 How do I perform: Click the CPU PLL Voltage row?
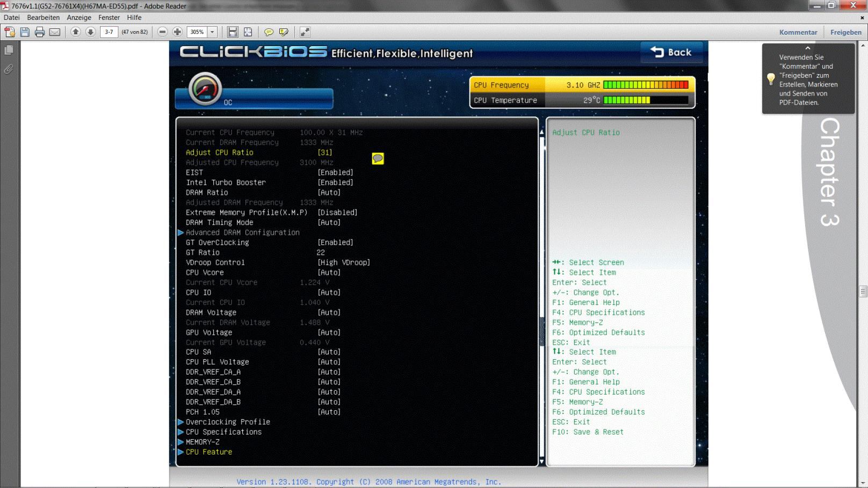click(263, 362)
